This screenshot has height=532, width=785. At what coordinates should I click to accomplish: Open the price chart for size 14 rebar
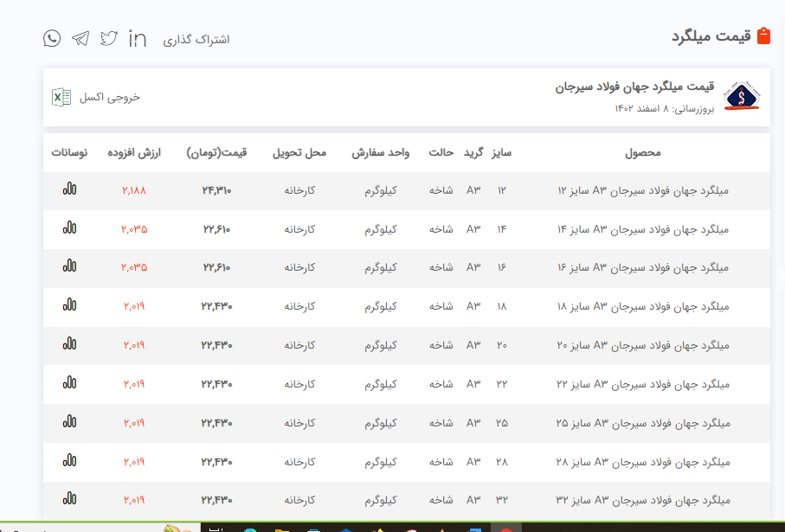(x=69, y=228)
